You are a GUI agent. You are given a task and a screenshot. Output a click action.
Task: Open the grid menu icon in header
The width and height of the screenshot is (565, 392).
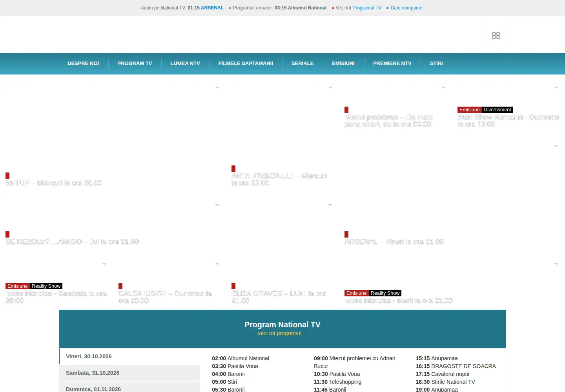[x=496, y=35]
